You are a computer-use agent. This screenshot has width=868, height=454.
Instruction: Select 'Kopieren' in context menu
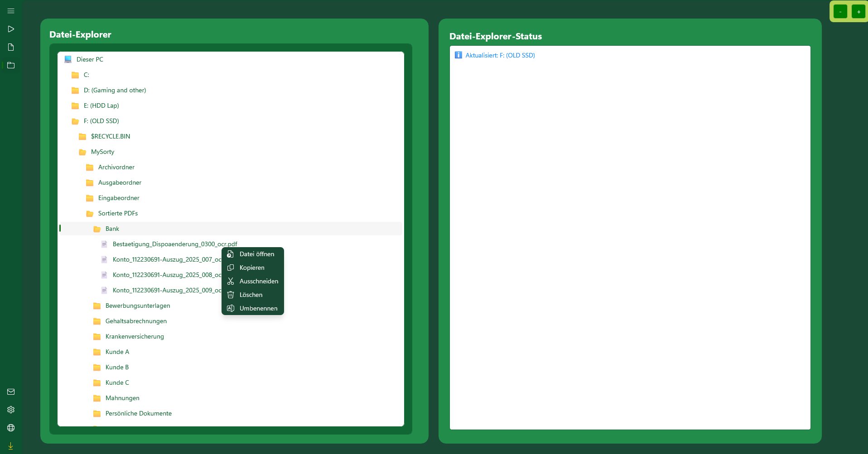[x=252, y=268]
